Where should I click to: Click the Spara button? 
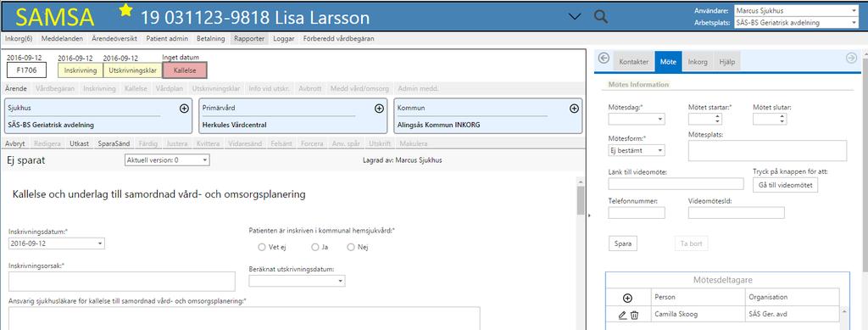click(623, 243)
